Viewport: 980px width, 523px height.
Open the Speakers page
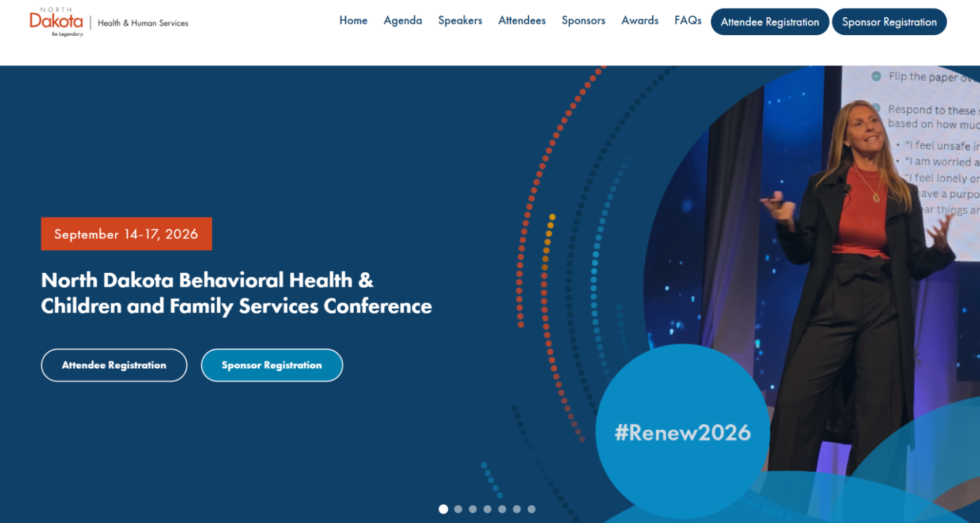coord(460,21)
